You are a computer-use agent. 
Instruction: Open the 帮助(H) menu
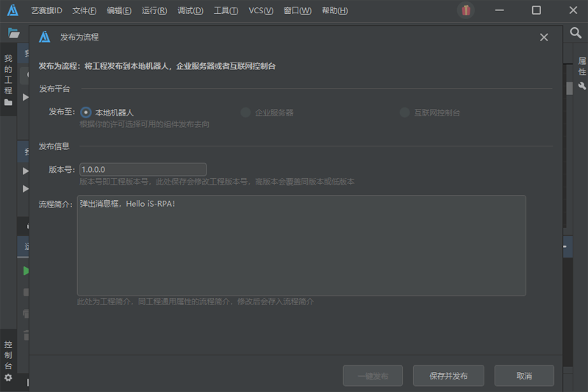tap(335, 10)
